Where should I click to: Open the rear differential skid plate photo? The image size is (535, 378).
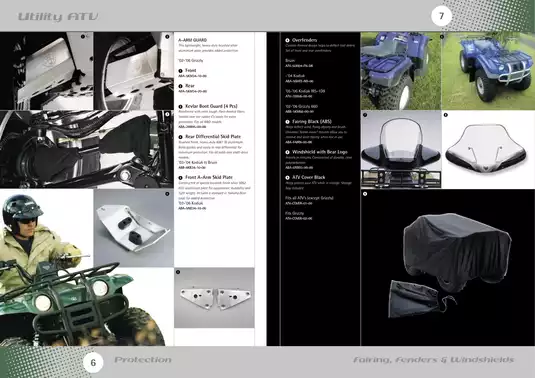134,228
